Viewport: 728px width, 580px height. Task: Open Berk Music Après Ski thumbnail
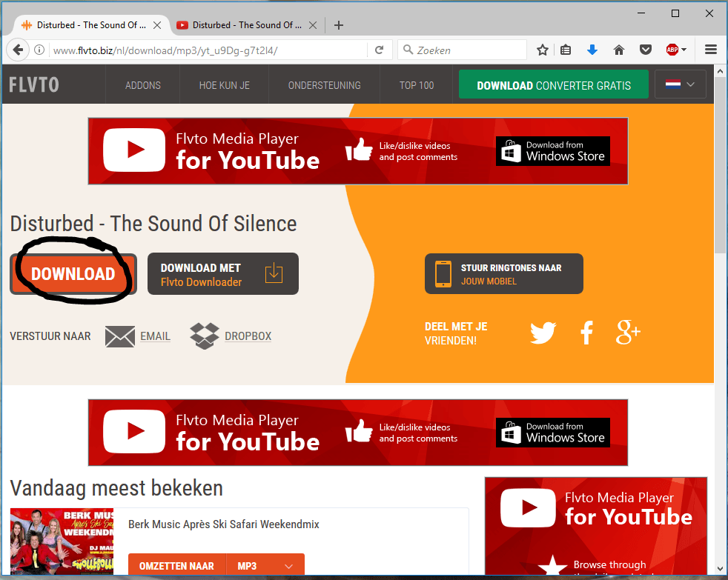pos(62,541)
